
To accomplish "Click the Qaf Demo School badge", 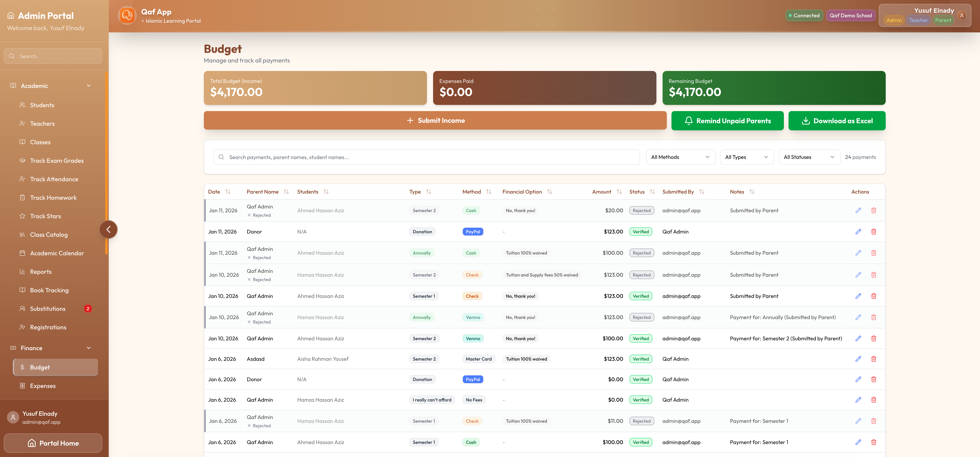I will [851, 15].
